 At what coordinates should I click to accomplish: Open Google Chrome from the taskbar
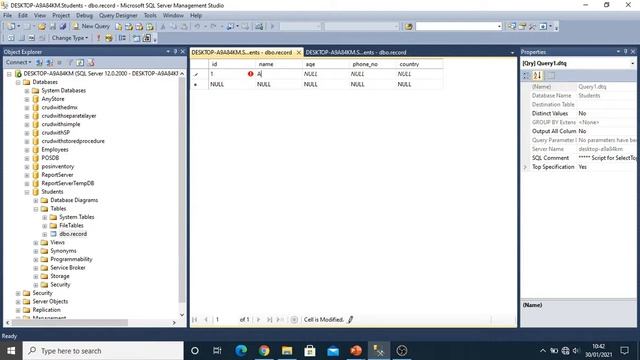[x=264, y=351]
